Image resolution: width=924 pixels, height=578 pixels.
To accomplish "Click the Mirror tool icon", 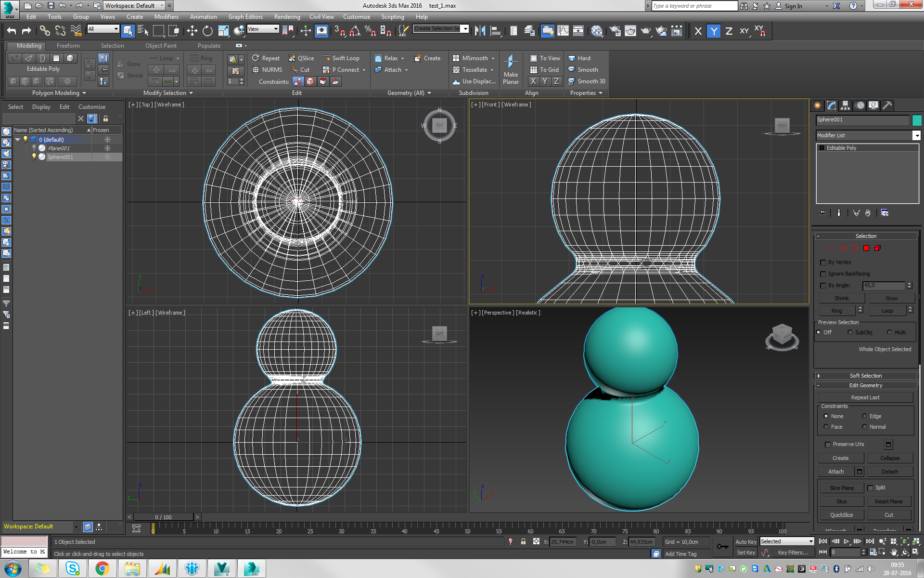I will pyautogui.click(x=480, y=31).
